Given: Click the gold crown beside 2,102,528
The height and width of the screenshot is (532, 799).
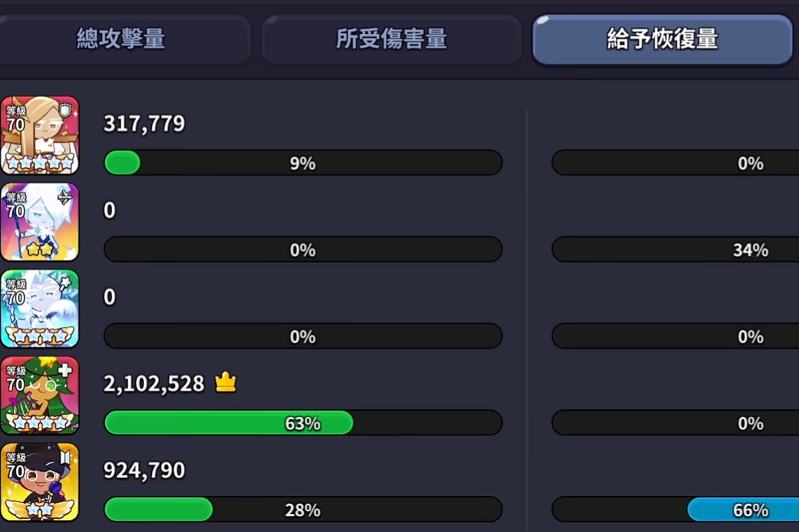Looking at the screenshot, I should [226, 382].
